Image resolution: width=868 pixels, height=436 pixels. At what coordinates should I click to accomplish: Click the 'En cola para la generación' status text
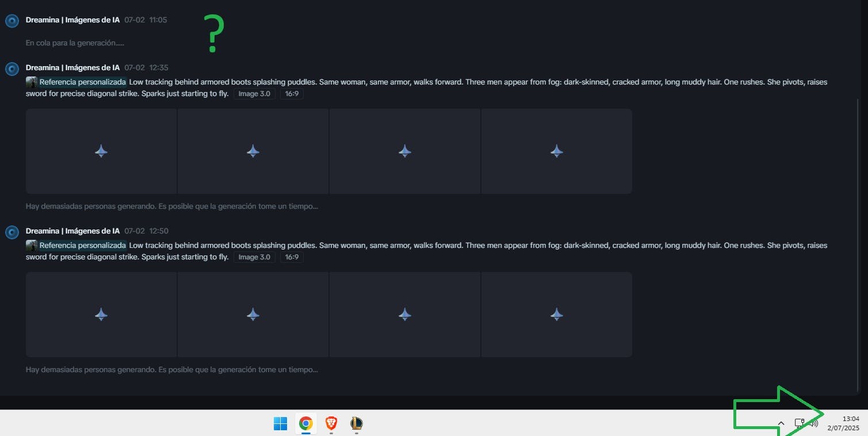point(75,43)
